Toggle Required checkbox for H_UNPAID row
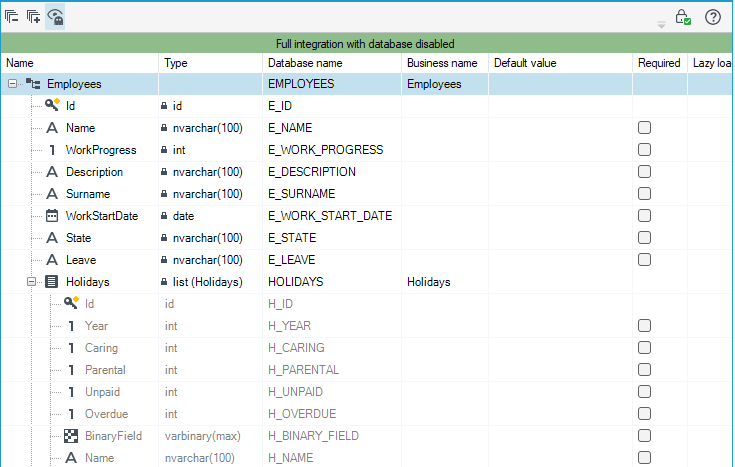735x467 pixels. [x=645, y=392]
